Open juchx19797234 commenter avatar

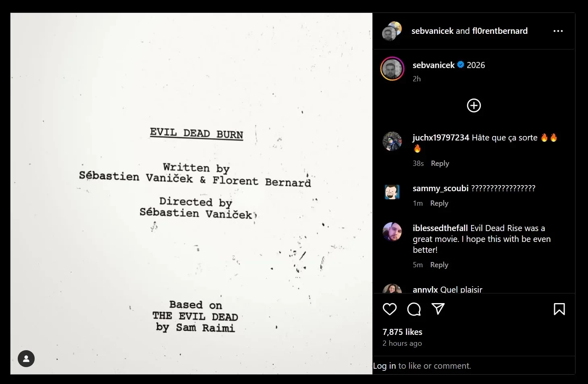pyautogui.click(x=392, y=141)
